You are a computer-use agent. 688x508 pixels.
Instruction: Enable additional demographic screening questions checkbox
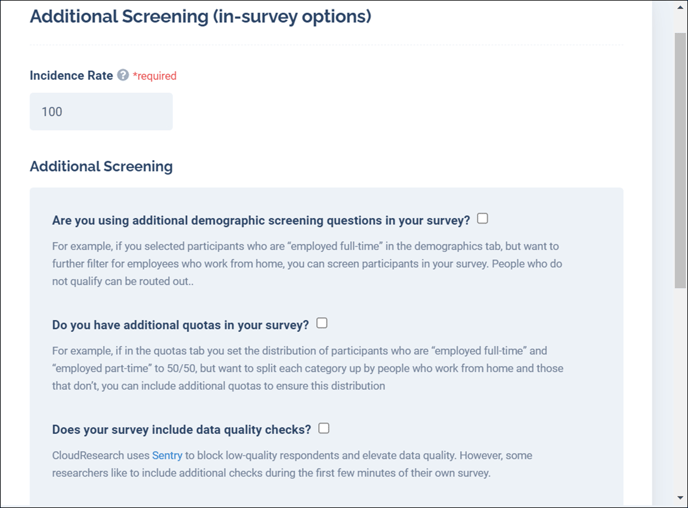(x=482, y=218)
